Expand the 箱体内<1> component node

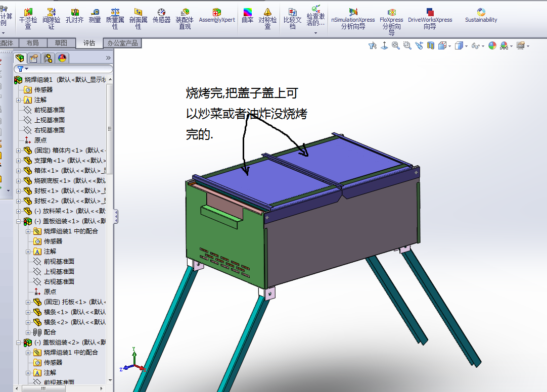click(x=19, y=151)
